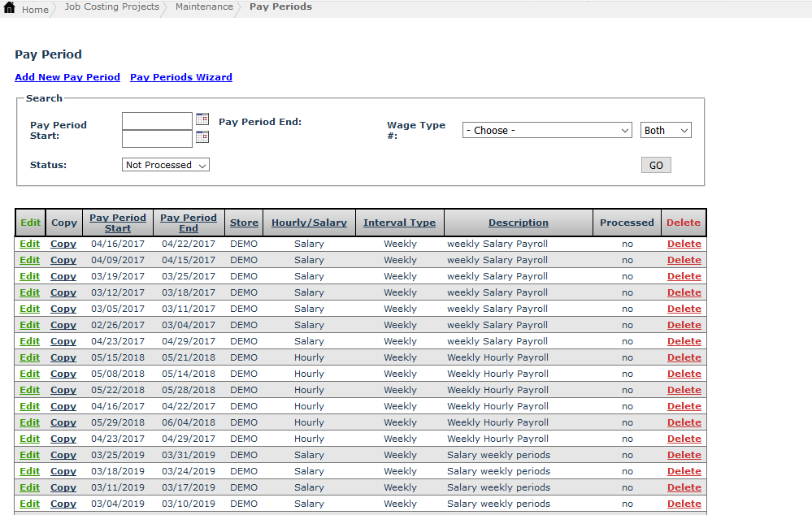
Task: Sort table by Hourly/Salary column
Action: click(309, 223)
